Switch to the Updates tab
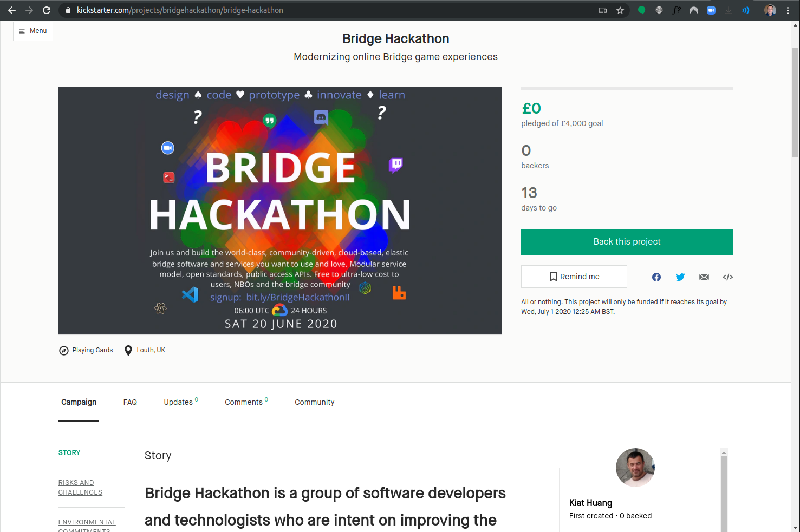This screenshot has height=532, width=800. pyautogui.click(x=181, y=402)
